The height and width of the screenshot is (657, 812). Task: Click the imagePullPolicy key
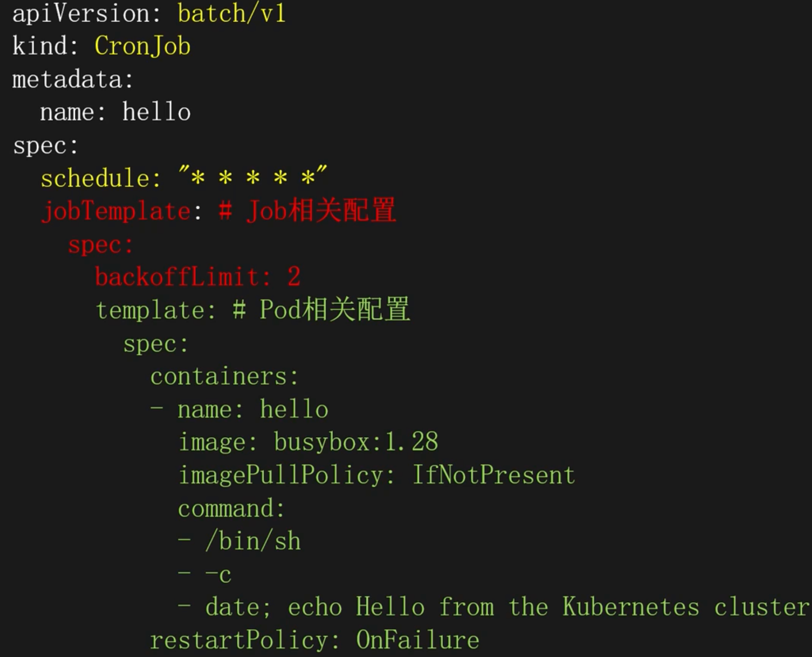[280, 475]
